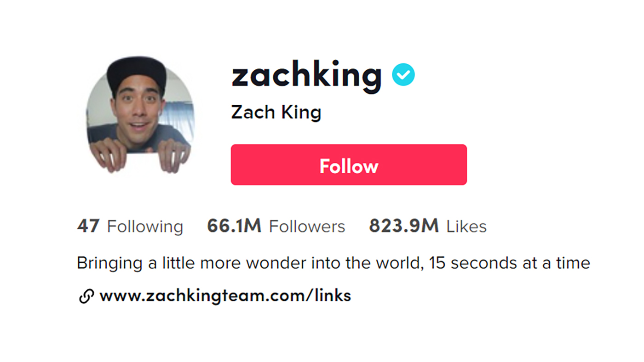Select the Likes label text
Viewport: 644px width, 362px height.
(466, 226)
